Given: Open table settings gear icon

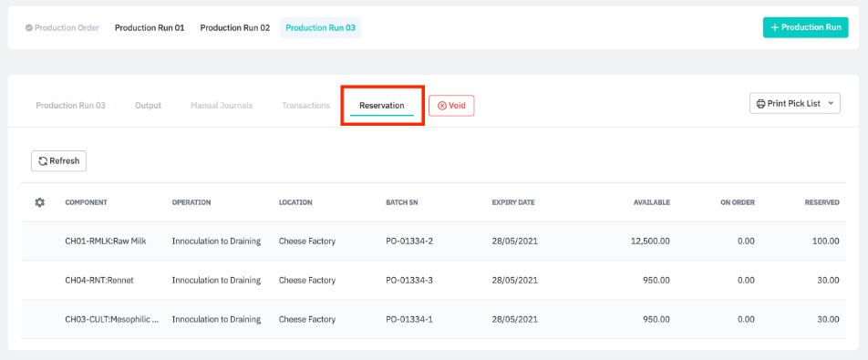Looking at the screenshot, I should click(x=39, y=202).
